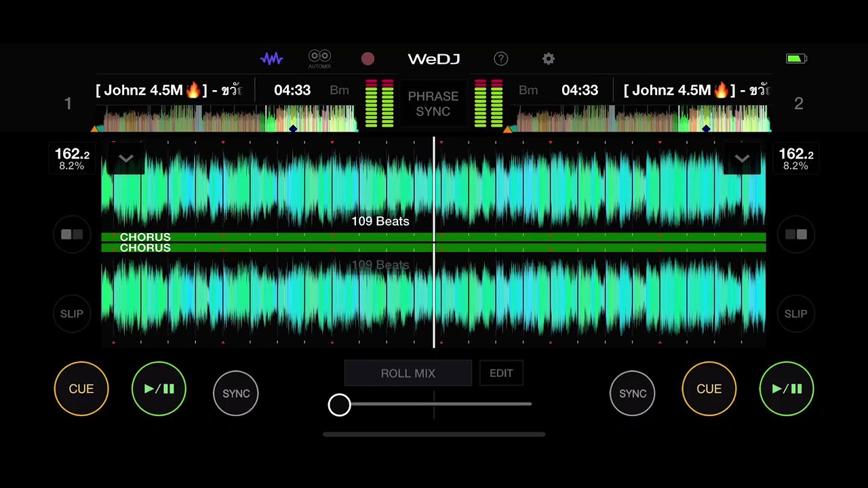
Task: Click the deck 2 overview waveform strip
Action: pos(638,118)
